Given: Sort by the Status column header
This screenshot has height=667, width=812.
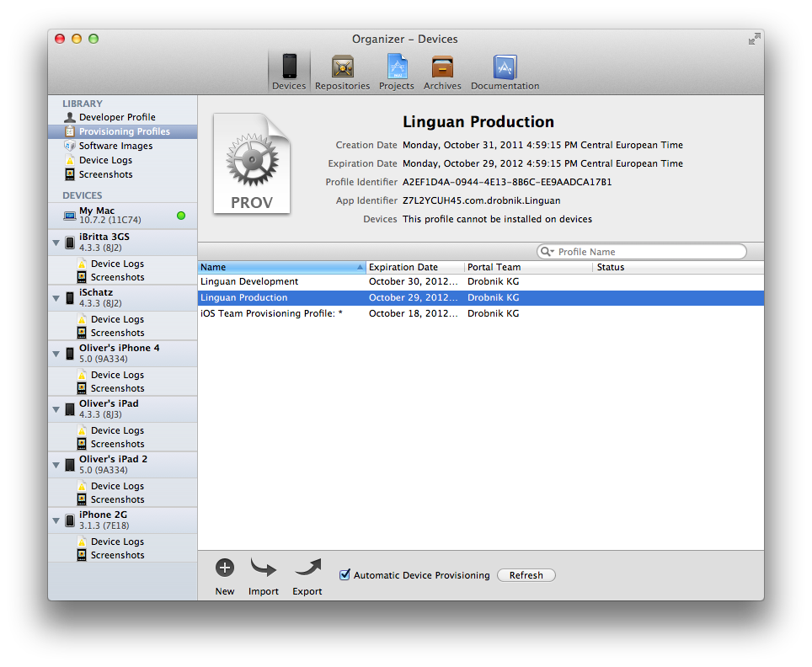Looking at the screenshot, I should 678,267.
